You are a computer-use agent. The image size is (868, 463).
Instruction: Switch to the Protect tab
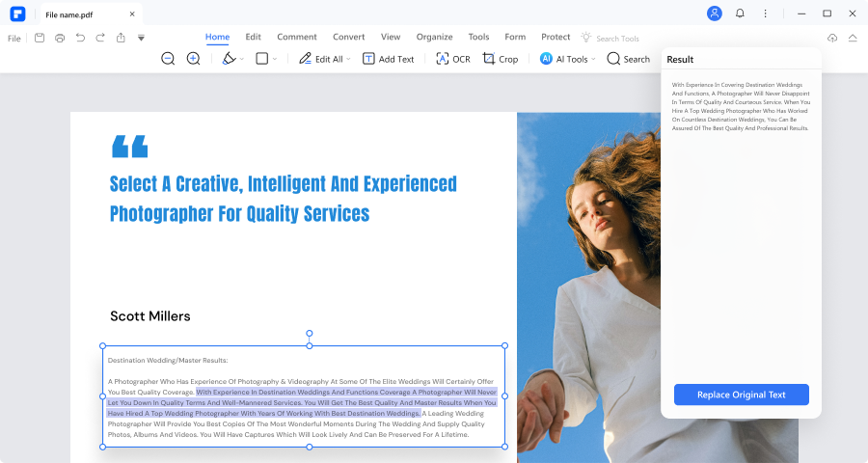pyautogui.click(x=556, y=37)
